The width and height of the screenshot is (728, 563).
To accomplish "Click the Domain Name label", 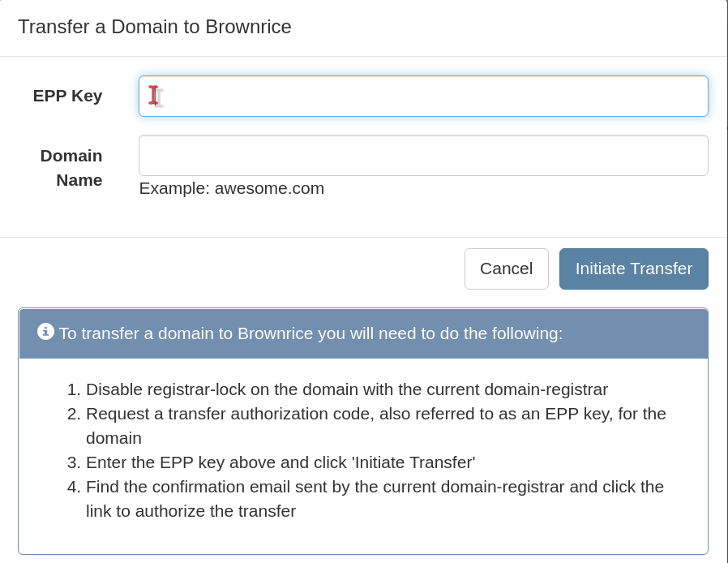I will coord(71,168).
